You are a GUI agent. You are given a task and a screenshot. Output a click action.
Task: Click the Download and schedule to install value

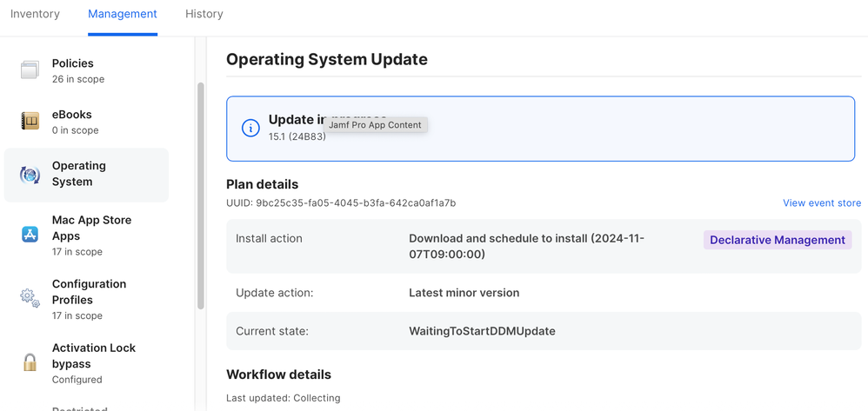click(526, 247)
